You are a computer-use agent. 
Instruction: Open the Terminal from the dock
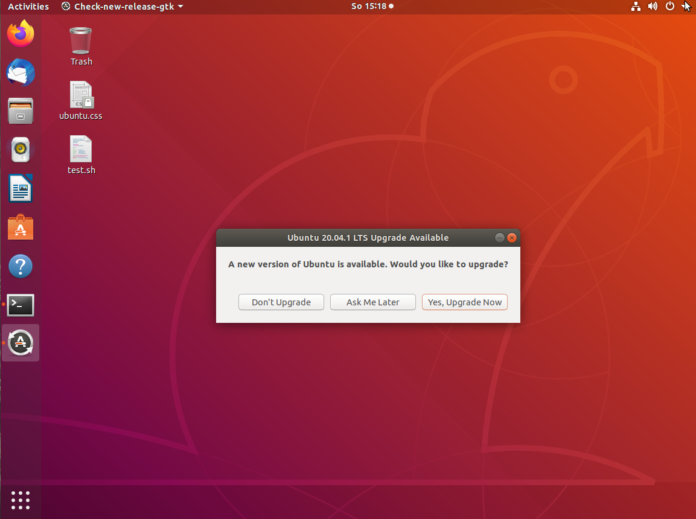(20, 305)
